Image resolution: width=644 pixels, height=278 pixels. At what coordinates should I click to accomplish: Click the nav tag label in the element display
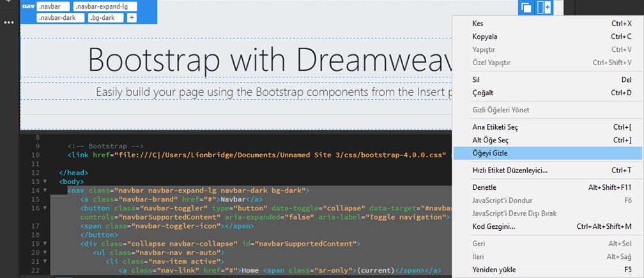tap(28, 6)
